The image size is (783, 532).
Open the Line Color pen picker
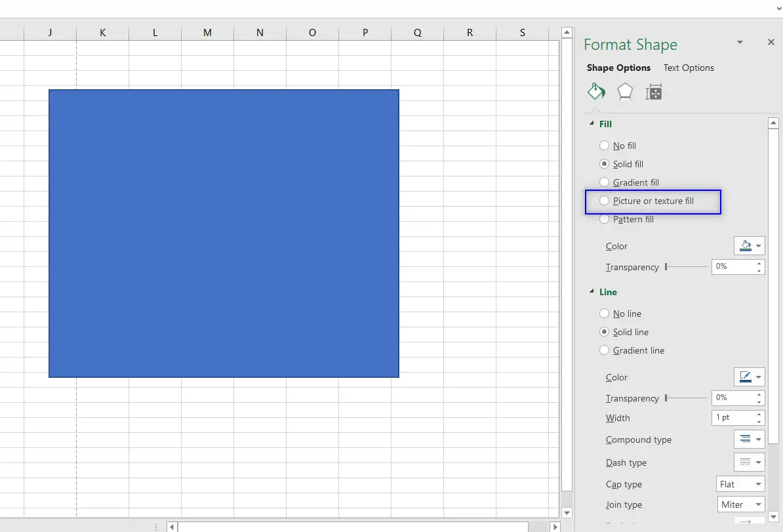pos(749,377)
